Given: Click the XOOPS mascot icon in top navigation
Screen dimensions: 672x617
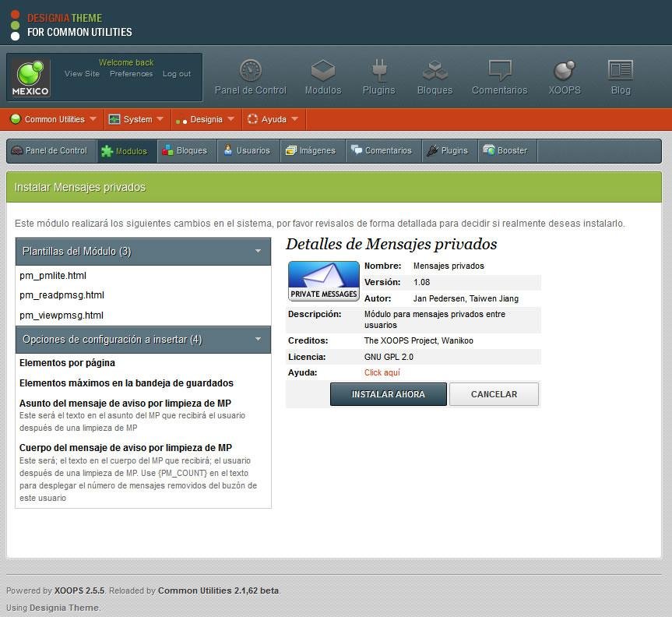Looking at the screenshot, I should (x=564, y=70).
